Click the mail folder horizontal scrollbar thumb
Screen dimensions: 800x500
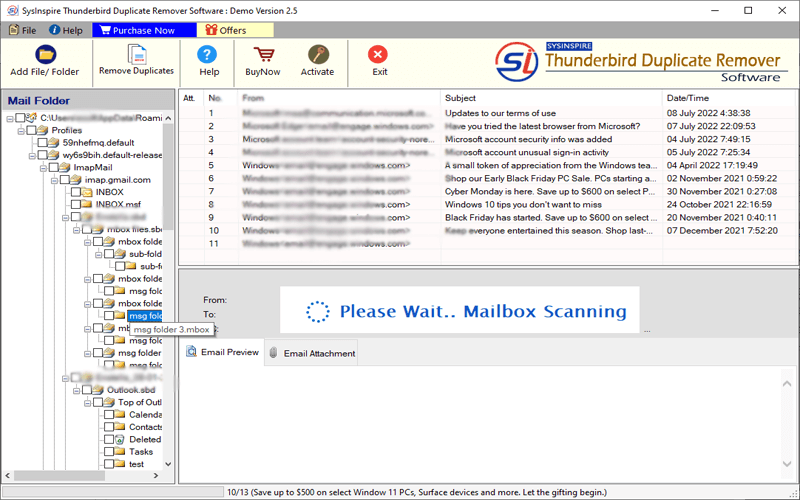[x=59, y=476]
